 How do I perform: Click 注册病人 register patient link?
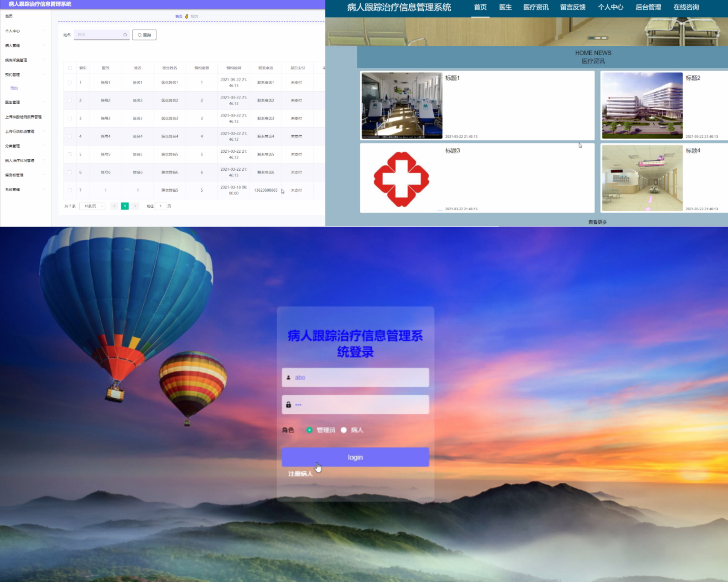coord(303,473)
